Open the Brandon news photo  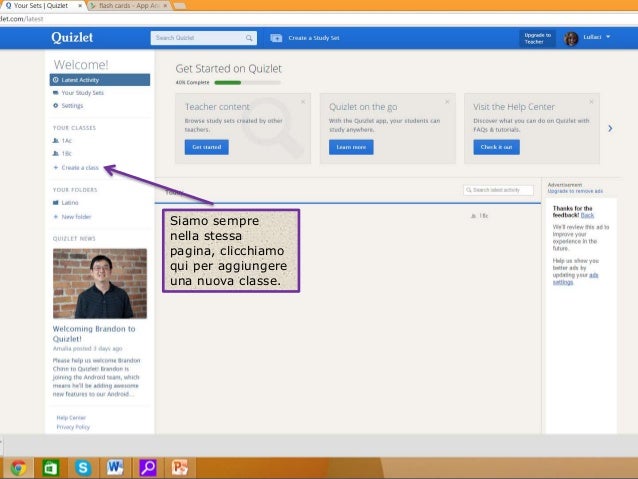click(100, 283)
